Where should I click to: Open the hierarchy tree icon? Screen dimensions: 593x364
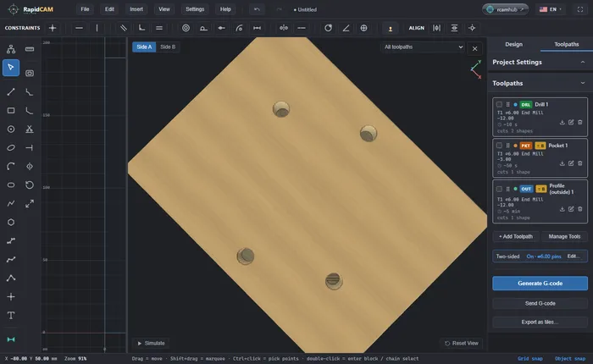pos(11,49)
